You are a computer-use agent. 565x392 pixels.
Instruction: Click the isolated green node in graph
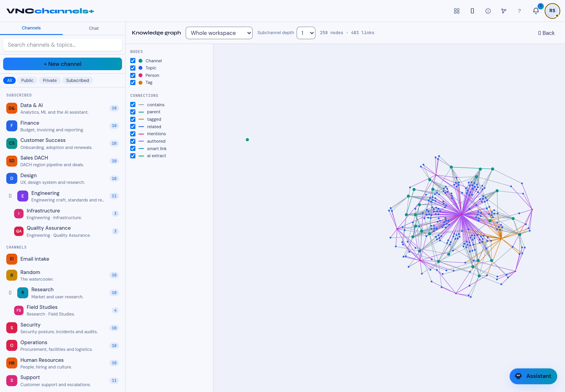(x=247, y=140)
